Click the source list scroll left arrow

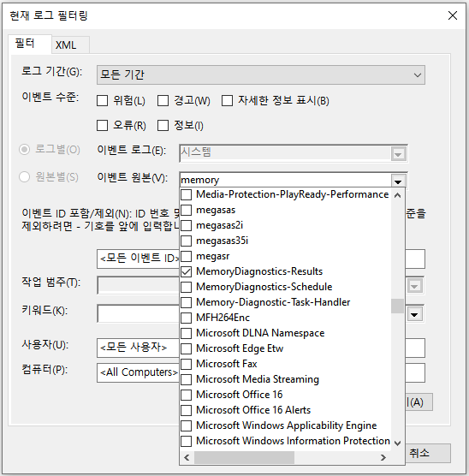pyautogui.click(x=187, y=457)
